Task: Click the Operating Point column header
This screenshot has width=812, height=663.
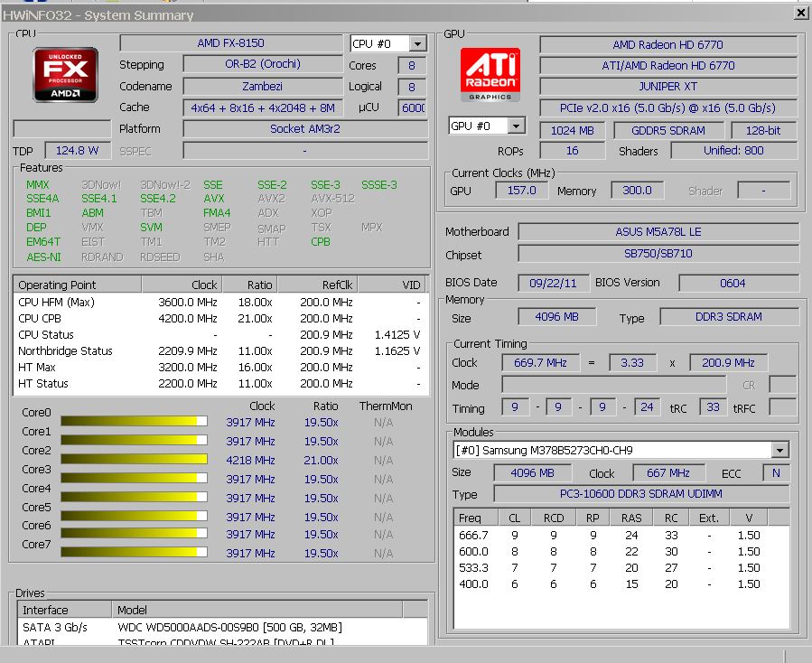Action: 77,285
